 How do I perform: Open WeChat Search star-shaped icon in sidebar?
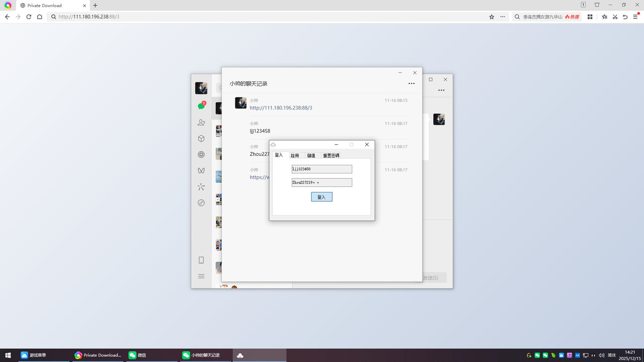(201, 187)
